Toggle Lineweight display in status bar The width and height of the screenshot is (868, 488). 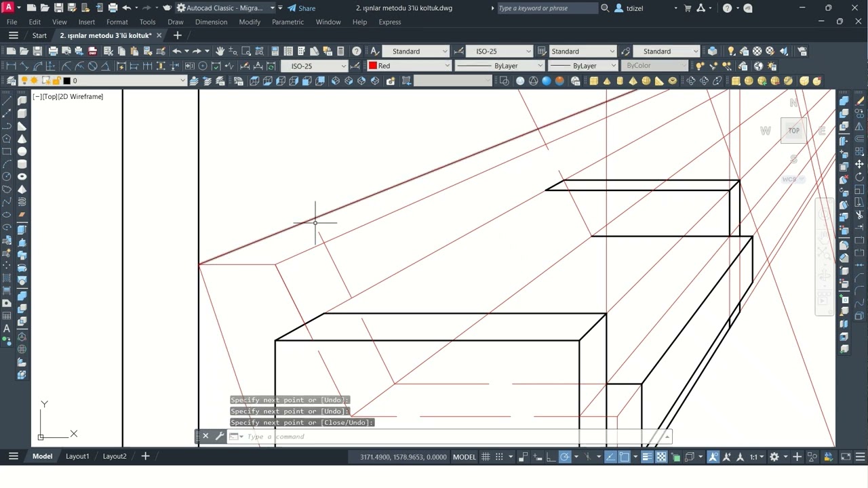pos(647,457)
